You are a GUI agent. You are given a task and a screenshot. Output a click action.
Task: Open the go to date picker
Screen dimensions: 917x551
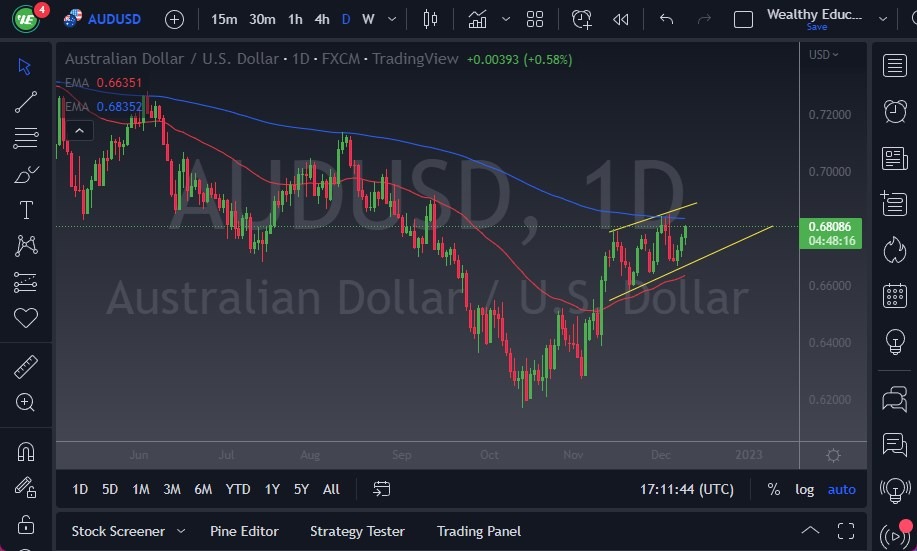[x=381, y=489]
